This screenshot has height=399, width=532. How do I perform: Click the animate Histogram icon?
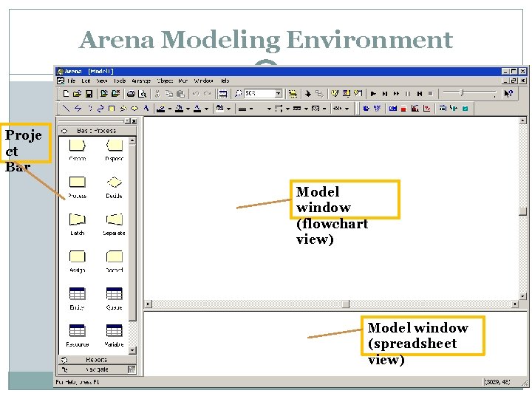click(x=415, y=109)
